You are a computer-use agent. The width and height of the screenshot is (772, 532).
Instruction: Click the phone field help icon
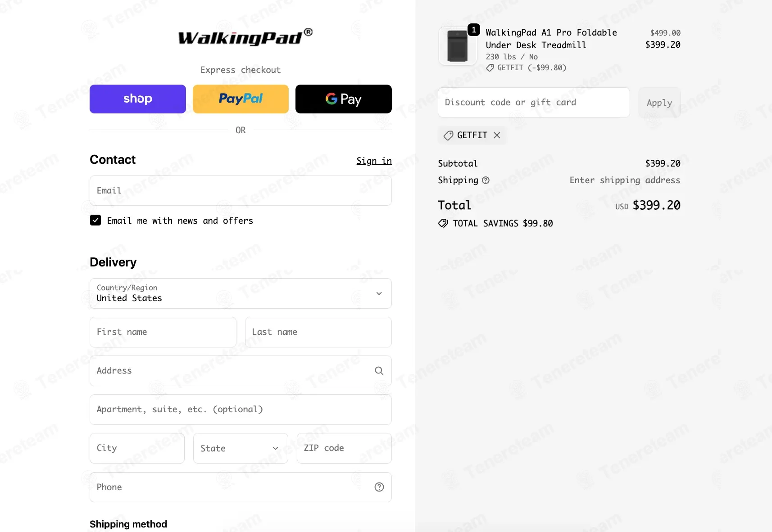[x=379, y=487]
